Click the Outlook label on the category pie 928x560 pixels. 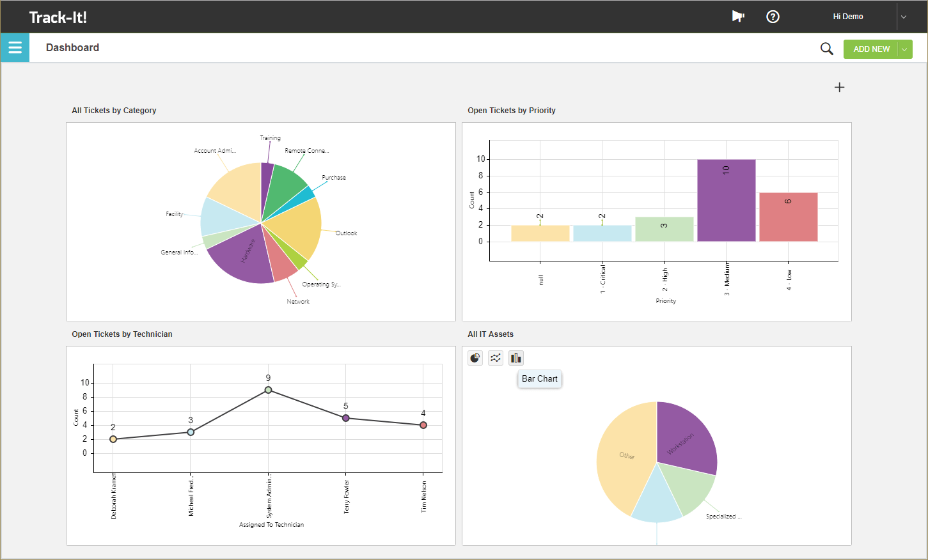(x=345, y=233)
